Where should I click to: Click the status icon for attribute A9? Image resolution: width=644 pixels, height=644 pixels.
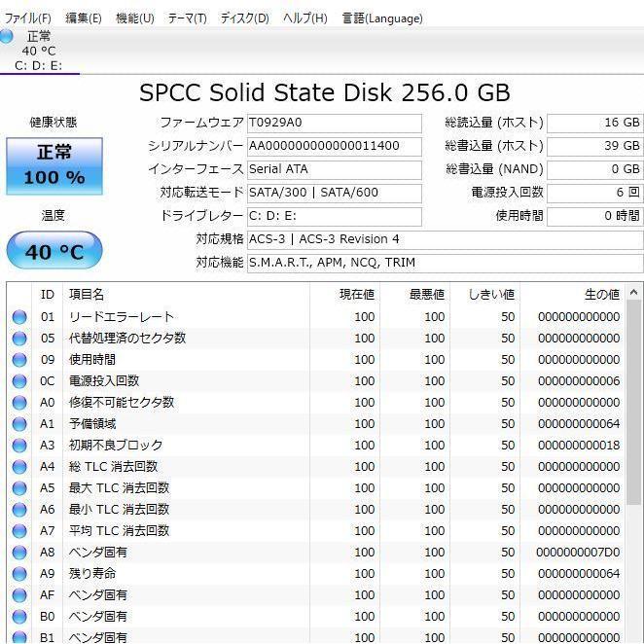19,574
